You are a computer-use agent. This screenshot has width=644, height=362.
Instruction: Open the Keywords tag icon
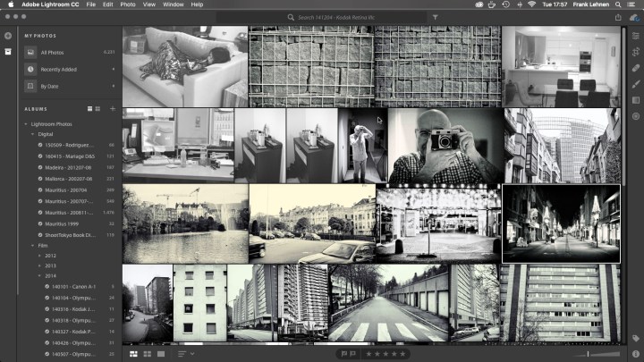pos(635,338)
